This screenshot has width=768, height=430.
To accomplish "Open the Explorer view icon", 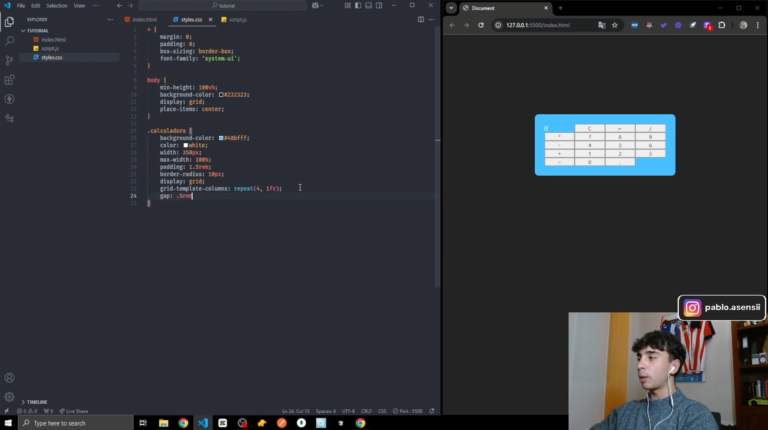I will coord(10,22).
